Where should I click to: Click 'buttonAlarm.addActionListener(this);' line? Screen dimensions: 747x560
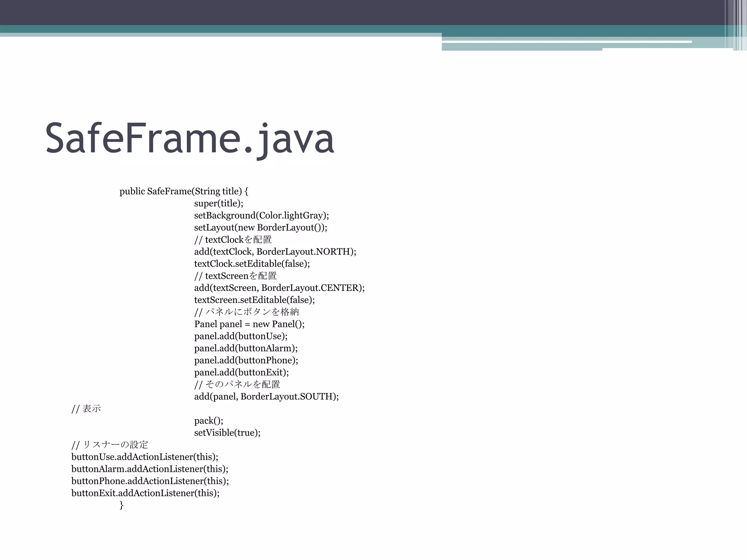(x=150, y=469)
